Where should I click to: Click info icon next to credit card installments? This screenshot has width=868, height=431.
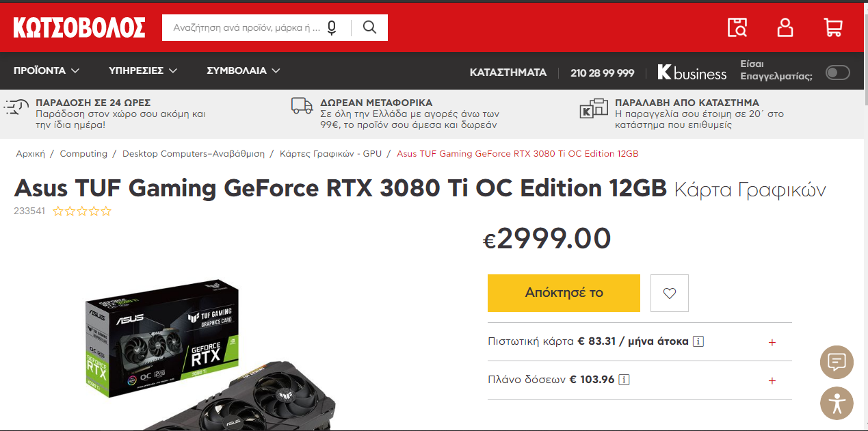tap(698, 341)
